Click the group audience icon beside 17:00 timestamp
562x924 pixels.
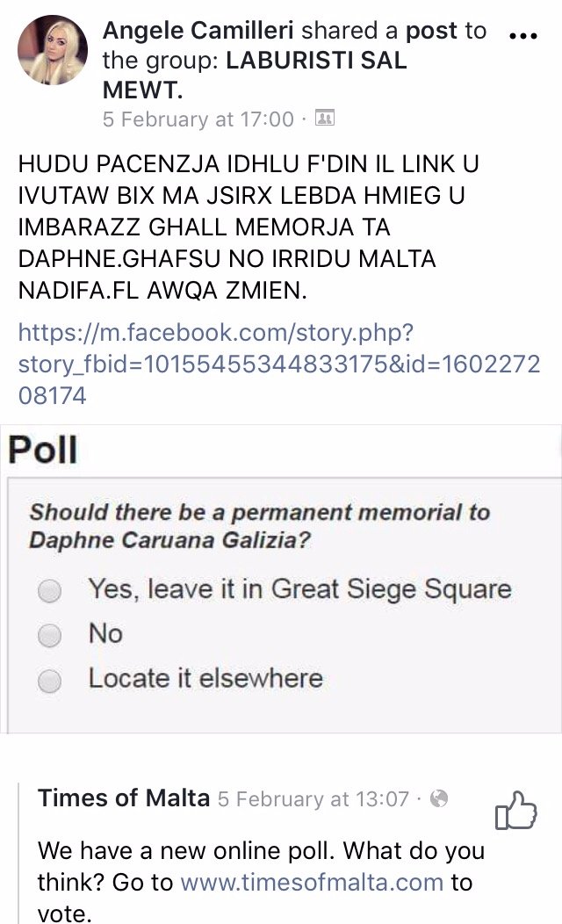[325, 119]
